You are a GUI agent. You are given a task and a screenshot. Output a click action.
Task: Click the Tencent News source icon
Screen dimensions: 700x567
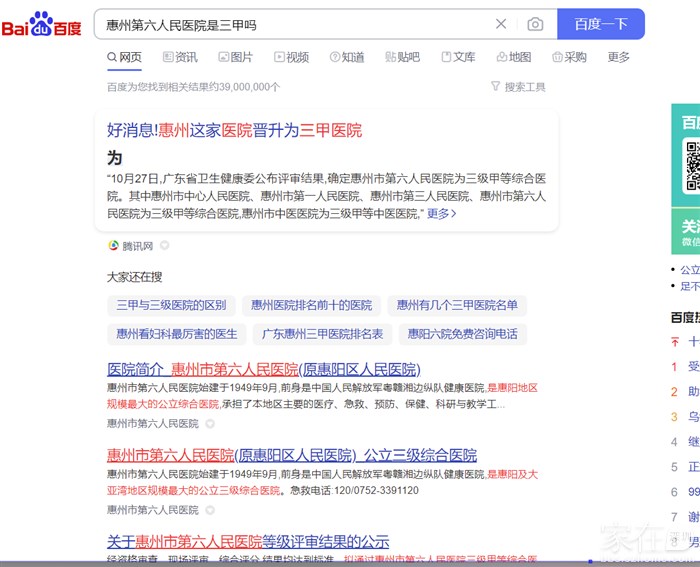coord(114,246)
